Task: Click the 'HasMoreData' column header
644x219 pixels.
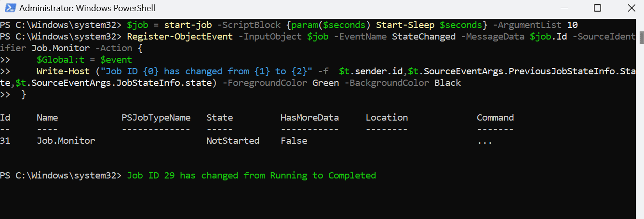Action: 309,118
